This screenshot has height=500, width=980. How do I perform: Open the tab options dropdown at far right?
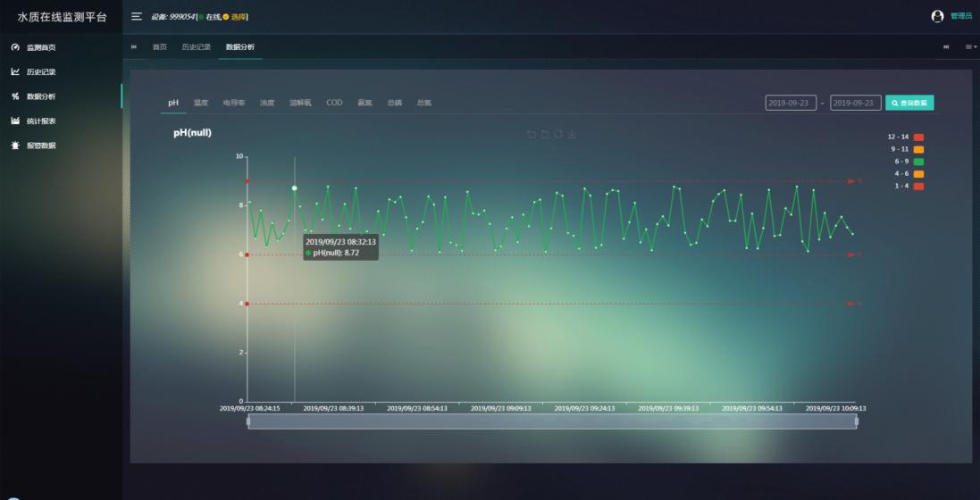pyautogui.click(x=970, y=46)
